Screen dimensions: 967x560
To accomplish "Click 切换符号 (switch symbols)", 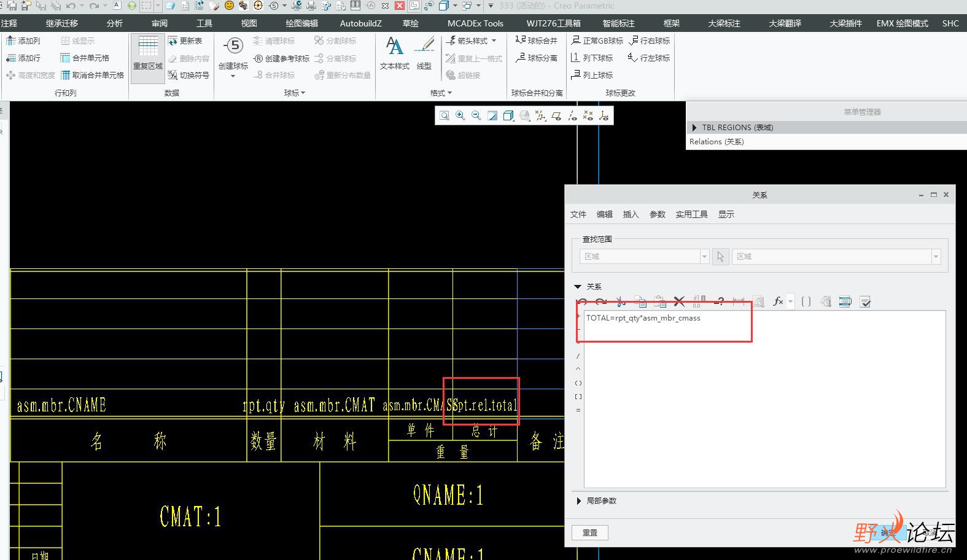I will (188, 75).
